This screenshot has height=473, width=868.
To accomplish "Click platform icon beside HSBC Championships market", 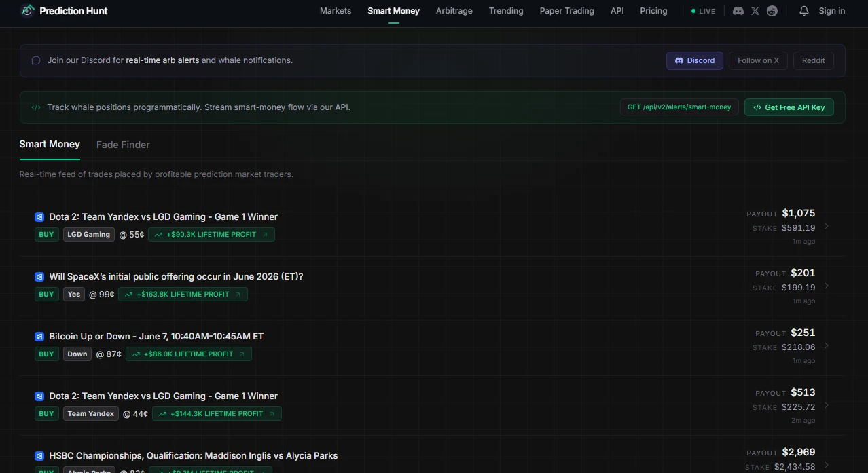I will point(39,456).
